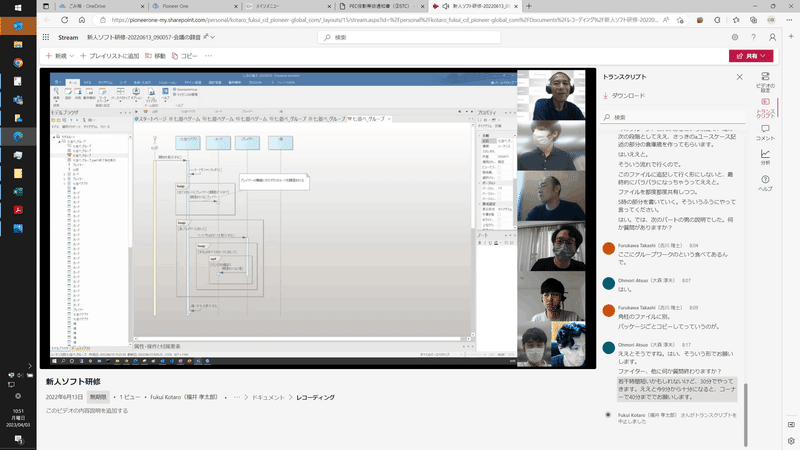Click the 無期限 expiration badge
Screen dimensions: 800x450
[97, 397]
